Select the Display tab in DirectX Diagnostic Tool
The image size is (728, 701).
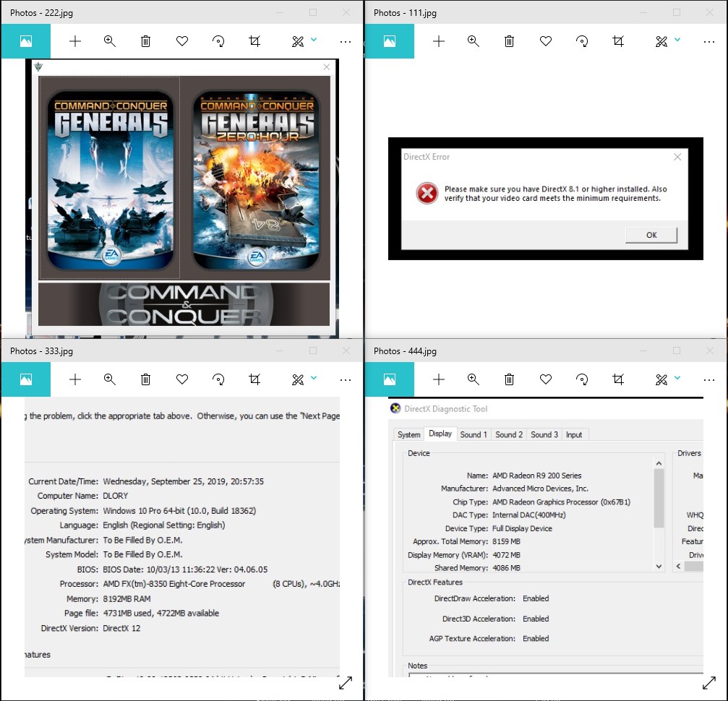pyautogui.click(x=440, y=434)
